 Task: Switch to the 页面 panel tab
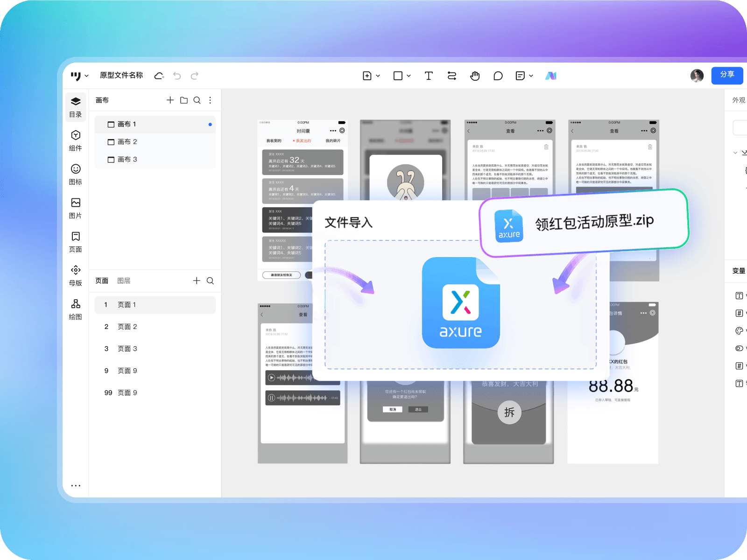pos(102,281)
